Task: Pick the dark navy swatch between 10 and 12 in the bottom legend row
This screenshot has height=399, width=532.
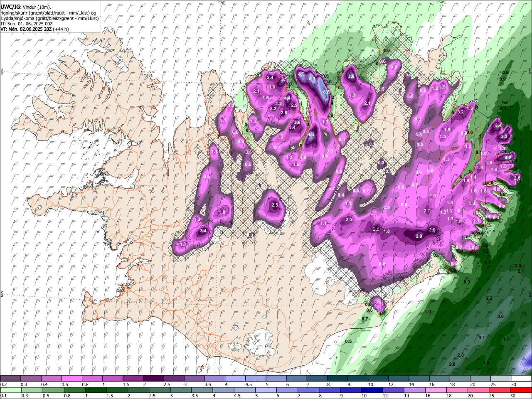Action: click(372, 390)
